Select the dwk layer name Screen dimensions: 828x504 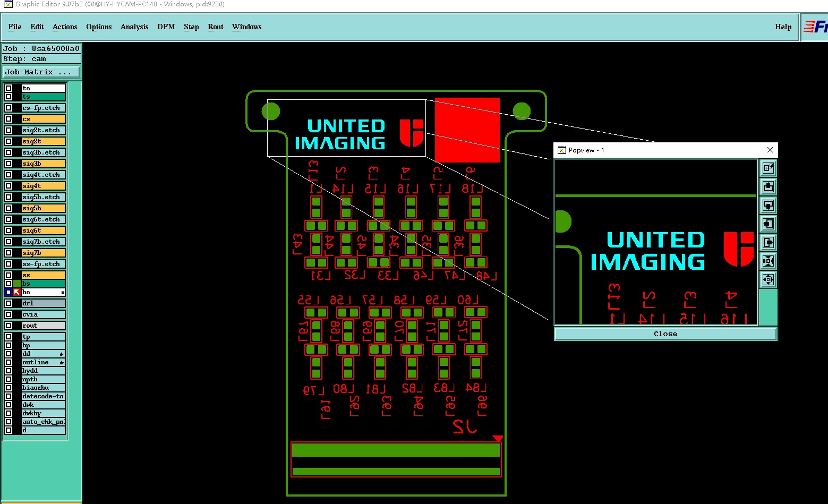click(44, 405)
